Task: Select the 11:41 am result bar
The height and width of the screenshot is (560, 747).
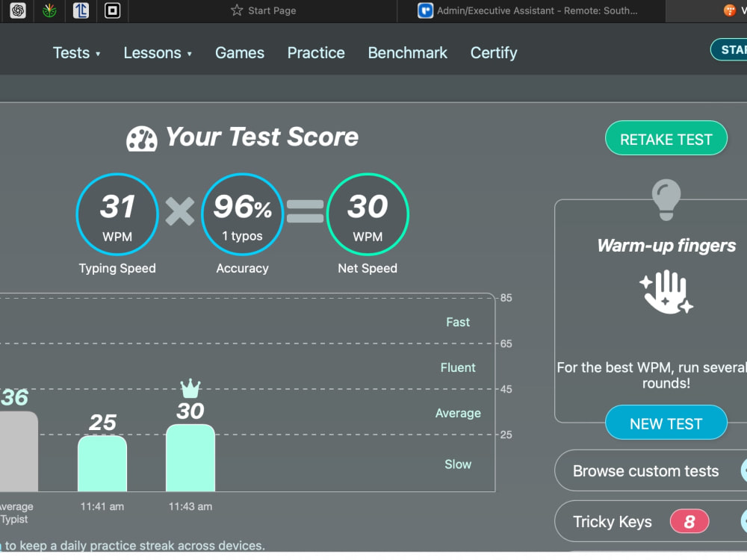Action: coord(102,464)
